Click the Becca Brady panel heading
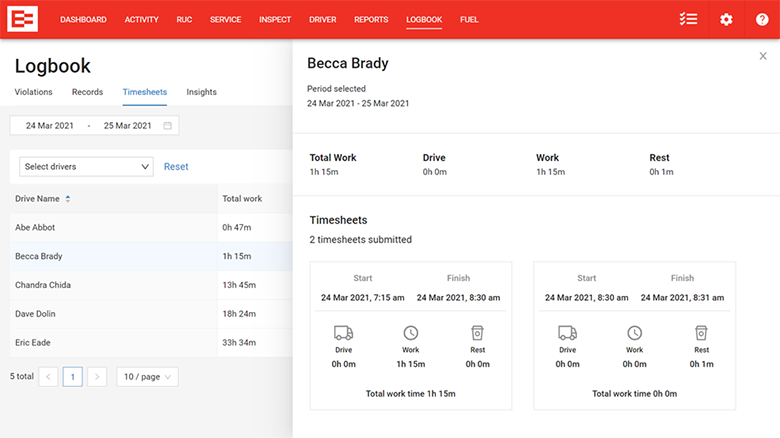Image resolution: width=780 pixels, height=438 pixels. tap(348, 63)
